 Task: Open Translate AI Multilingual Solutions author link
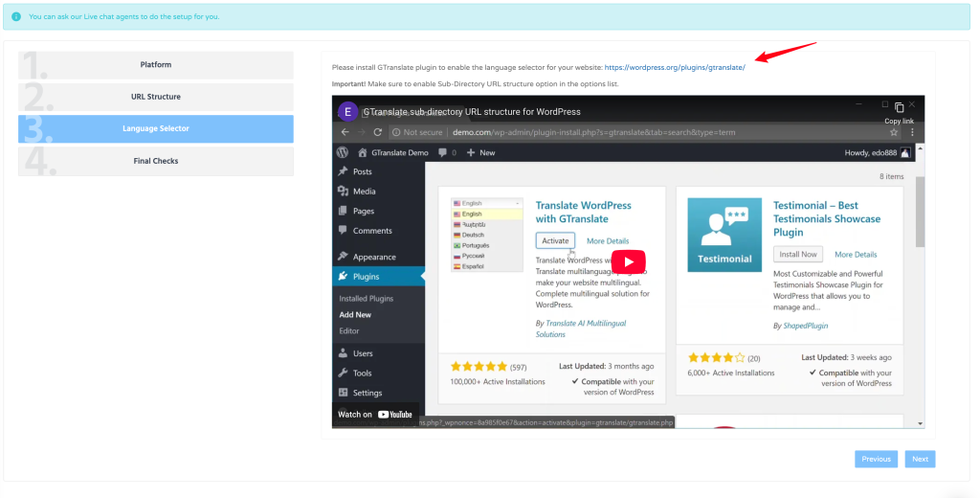[581, 328]
